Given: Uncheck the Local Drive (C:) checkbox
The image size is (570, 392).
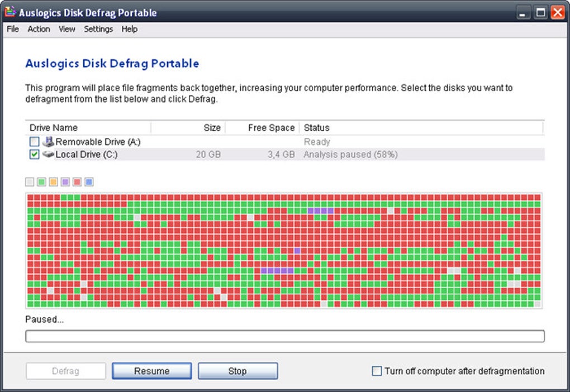Looking at the screenshot, I should [x=34, y=155].
